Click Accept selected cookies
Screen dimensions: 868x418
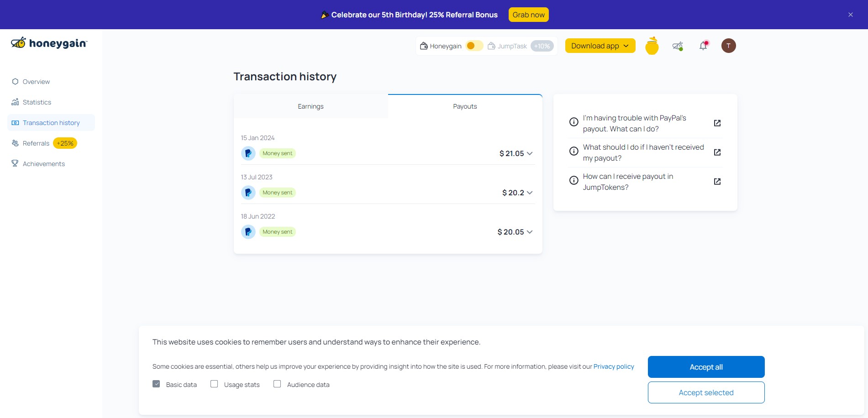[706, 392]
